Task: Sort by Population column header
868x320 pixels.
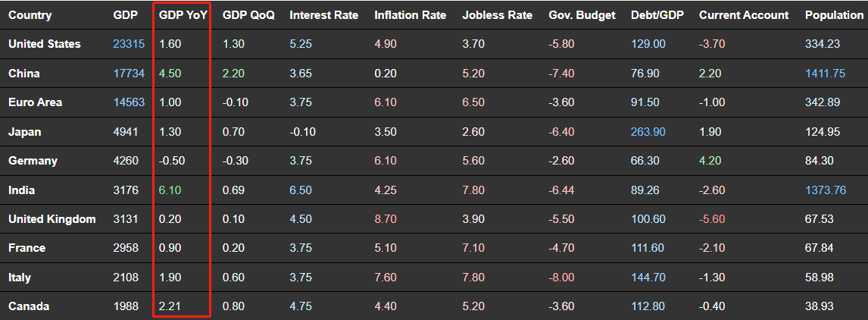Action: coord(833,15)
